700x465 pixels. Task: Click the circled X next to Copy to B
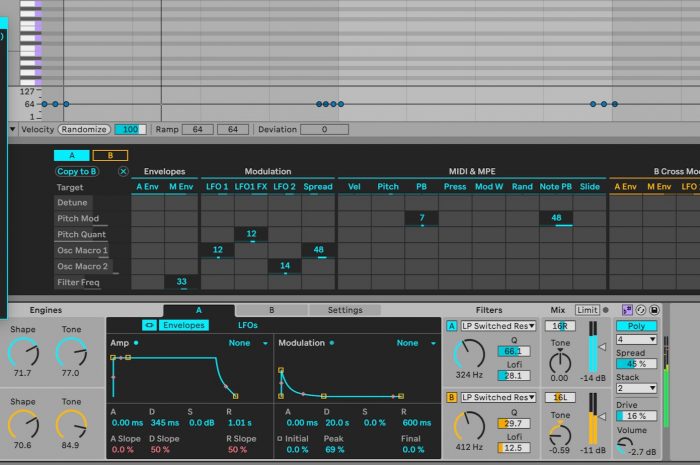pos(123,171)
